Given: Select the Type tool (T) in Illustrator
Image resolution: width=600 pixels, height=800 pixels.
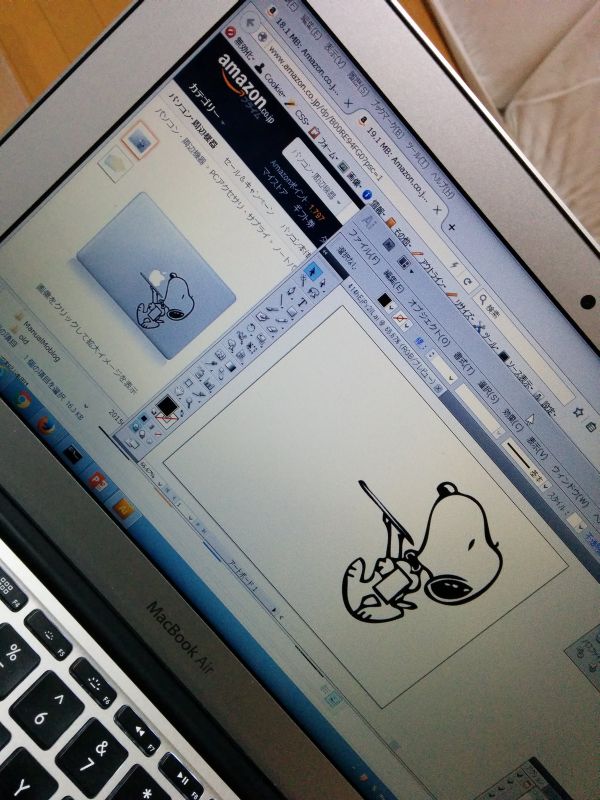Looking at the screenshot, I should click(x=302, y=302).
